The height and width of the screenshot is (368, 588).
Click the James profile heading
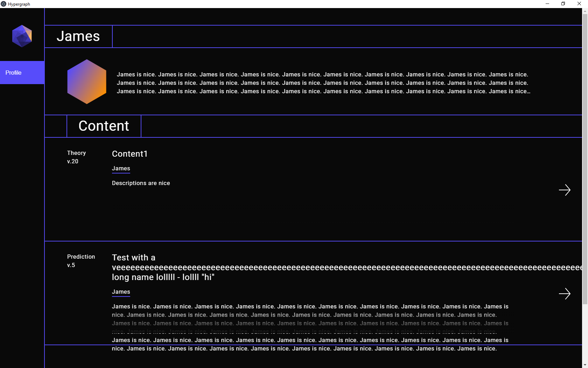[78, 36]
